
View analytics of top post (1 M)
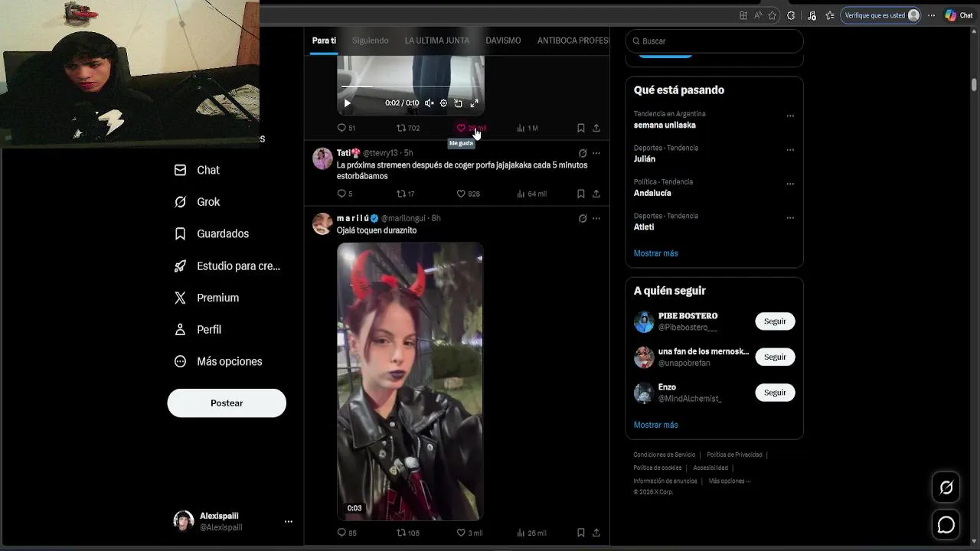pos(528,128)
